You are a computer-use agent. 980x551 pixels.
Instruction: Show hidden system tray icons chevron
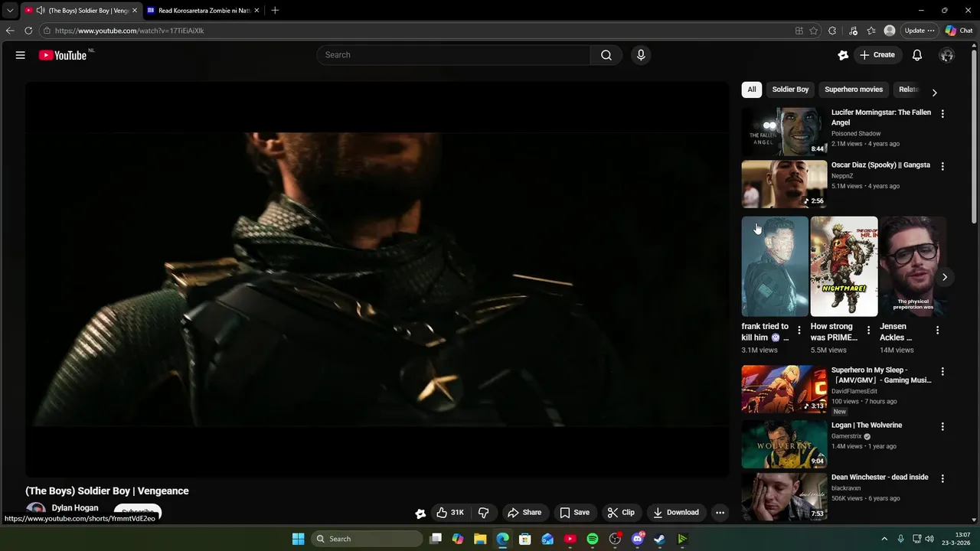pos(884,539)
